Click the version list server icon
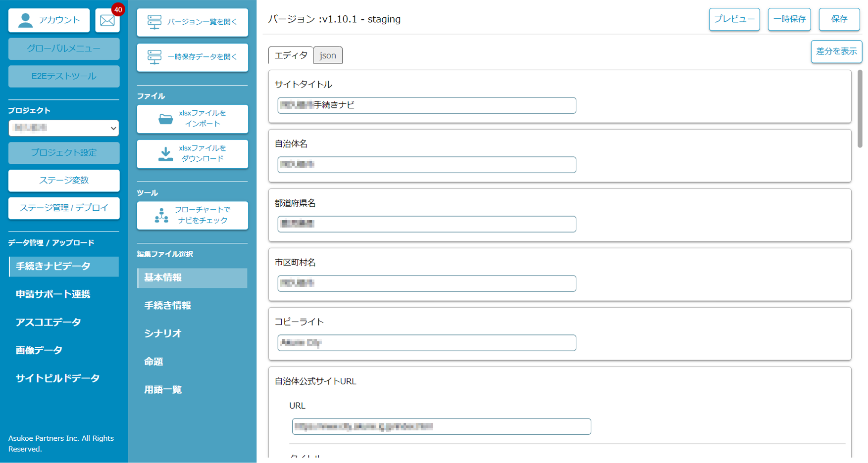Screen dimensions: 868x463 click(x=154, y=22)
